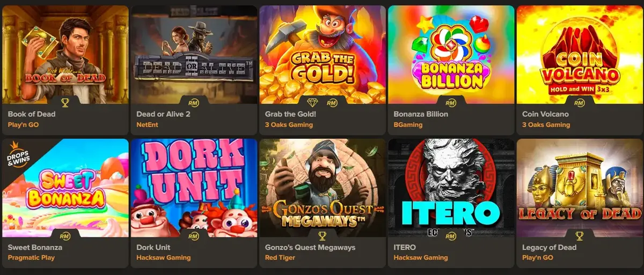Click the RM badge under Dead or Alive 2
Screen dimensions: 644x275
194,102
